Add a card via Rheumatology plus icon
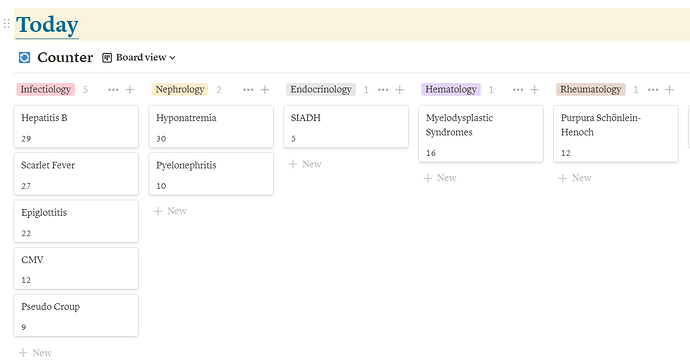 (x=669, y=90)
